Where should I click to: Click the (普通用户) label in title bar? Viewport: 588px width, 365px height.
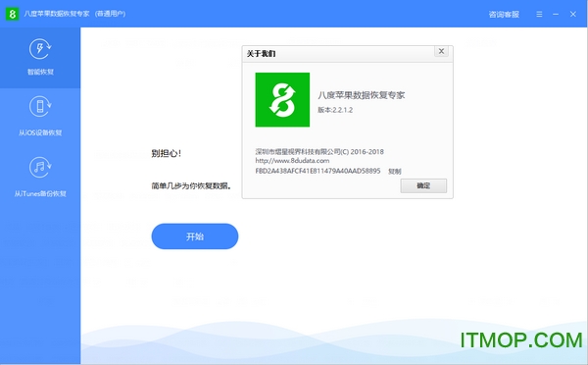(x=110, y=14)
